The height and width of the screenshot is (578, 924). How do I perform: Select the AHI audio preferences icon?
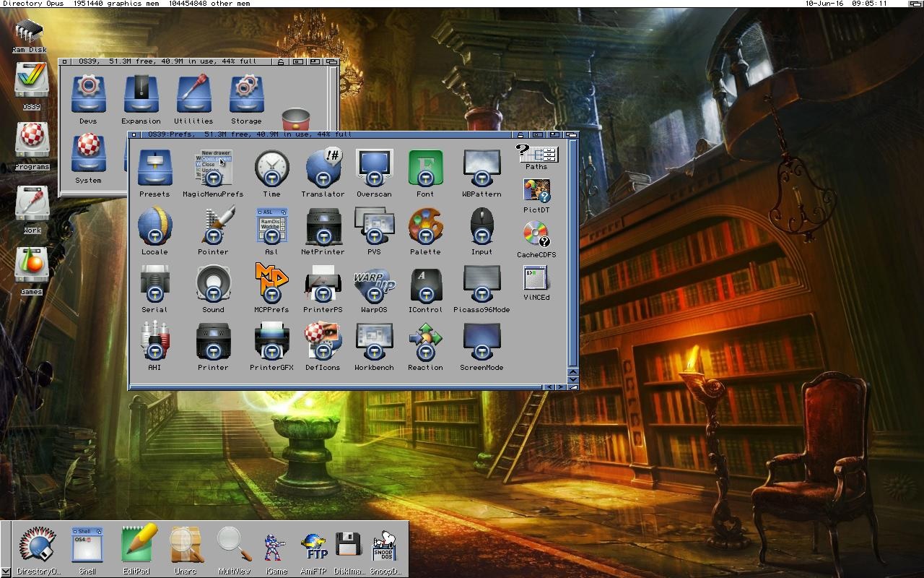coord(154,342)
